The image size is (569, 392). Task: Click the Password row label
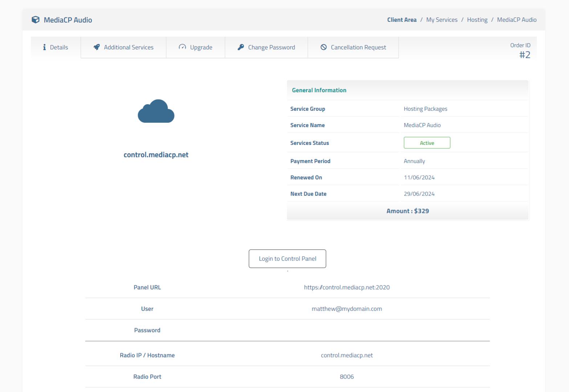(147, 330)
